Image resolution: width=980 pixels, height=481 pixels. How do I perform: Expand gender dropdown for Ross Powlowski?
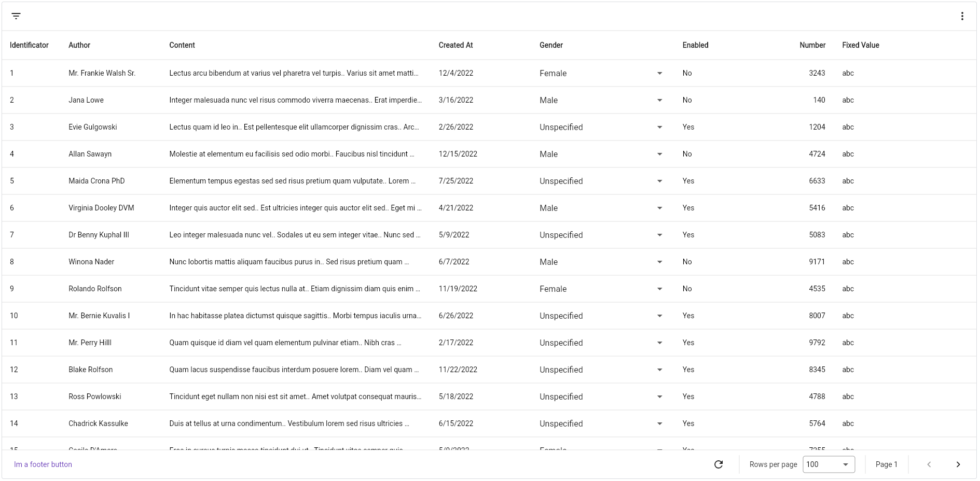[x=601, y=397]
